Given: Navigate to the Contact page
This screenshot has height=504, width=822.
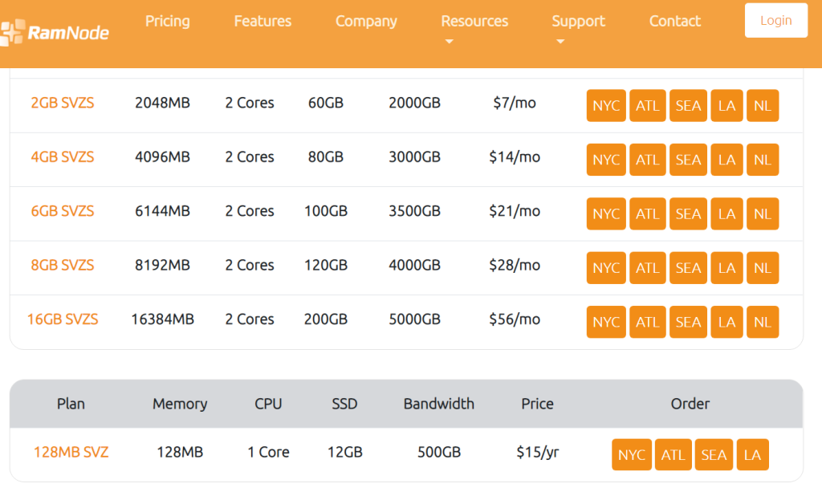Looking at the screenshot, I should coord(674,22).
